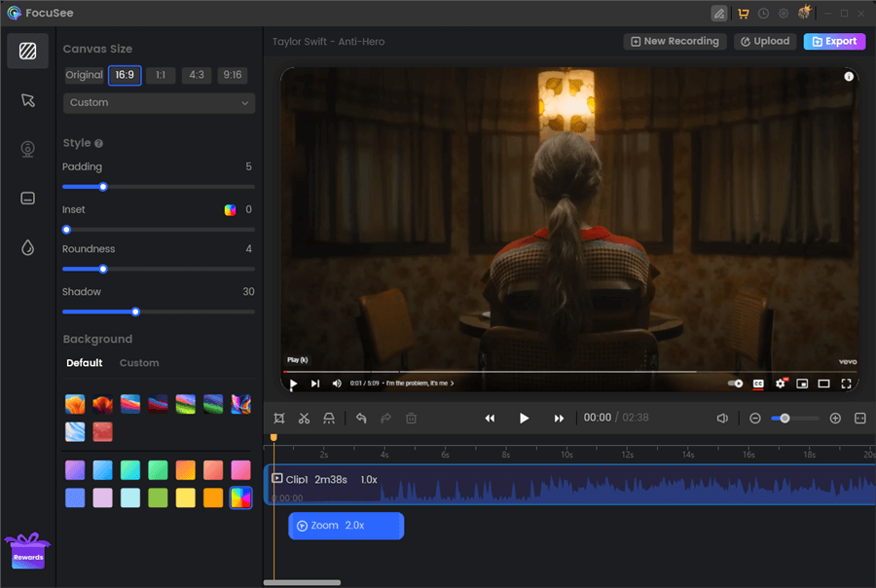Click the timeline horizontal scrollbar

(x=303, y=582)
